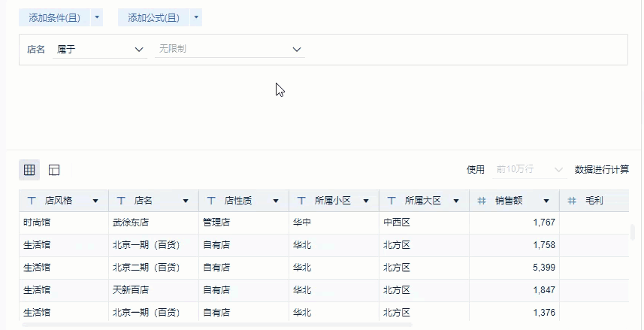The width and height of the screenshot is (644, 330).
Task: Expand the 属于 operator dropdown
Action: coord(138,50)
